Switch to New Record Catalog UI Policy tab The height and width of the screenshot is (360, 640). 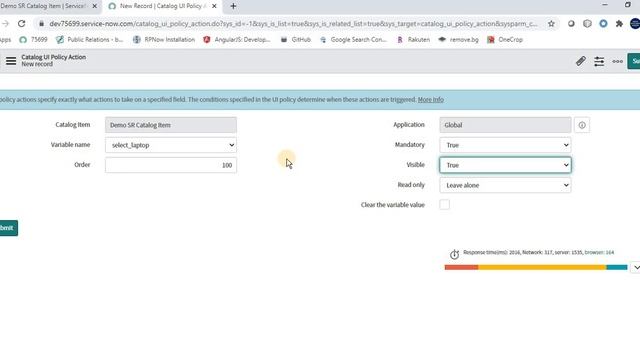[162, 6]
